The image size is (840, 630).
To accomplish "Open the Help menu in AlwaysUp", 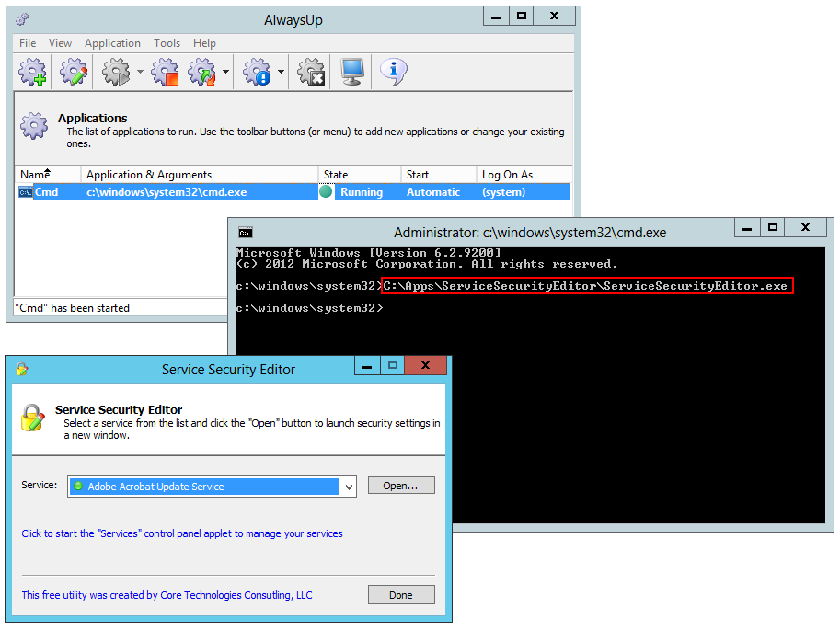I will [x=204, y=43].
